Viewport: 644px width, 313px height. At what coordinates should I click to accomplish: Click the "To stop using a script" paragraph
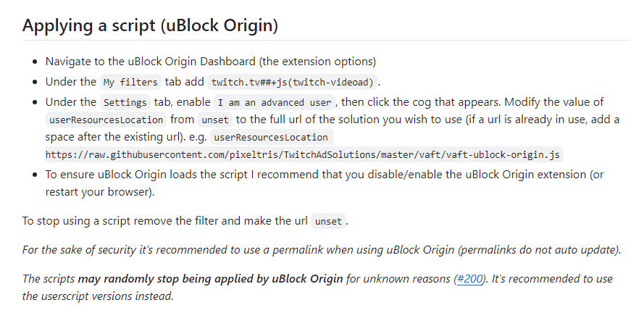pos(185,221)
